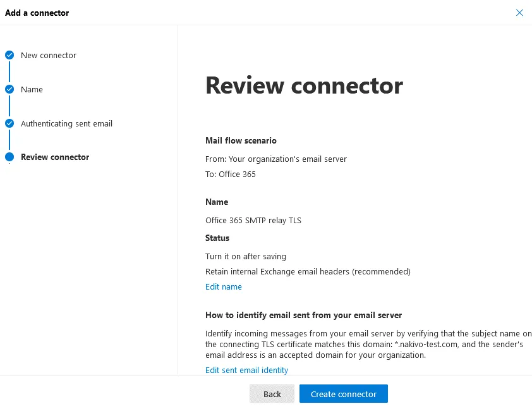This screenshot has width=532, height=411.
Task: Open the Authenticating sent email step label
Action: pos(66,124)
